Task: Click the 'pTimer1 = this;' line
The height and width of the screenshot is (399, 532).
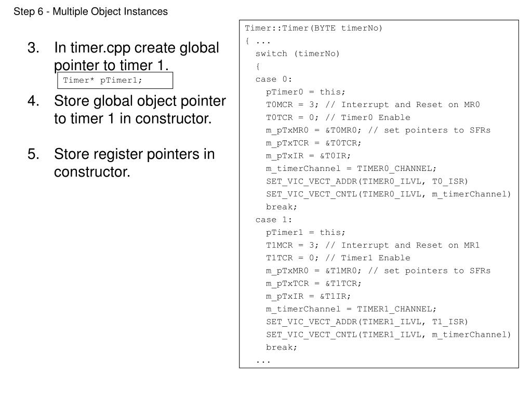Action: point(305,232)
